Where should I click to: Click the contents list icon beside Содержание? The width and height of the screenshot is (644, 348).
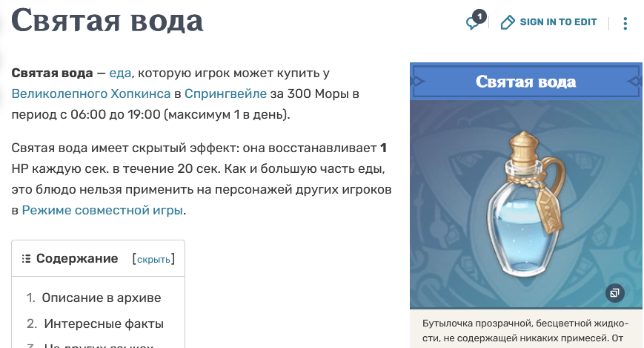26,259
